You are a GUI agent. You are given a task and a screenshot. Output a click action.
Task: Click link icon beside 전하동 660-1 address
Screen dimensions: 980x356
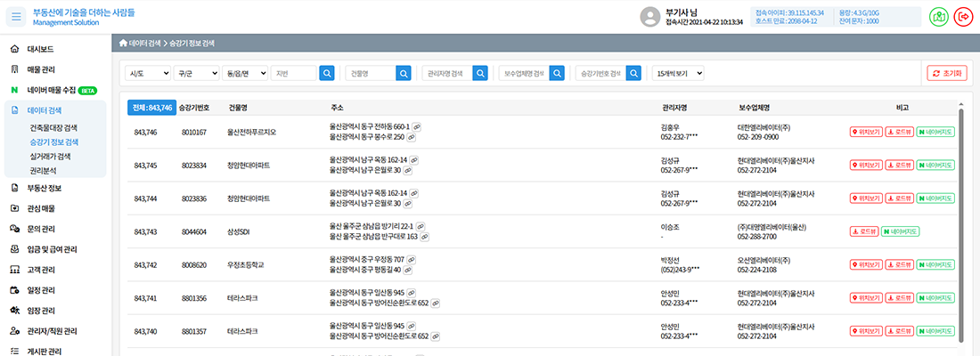(417, 126)
